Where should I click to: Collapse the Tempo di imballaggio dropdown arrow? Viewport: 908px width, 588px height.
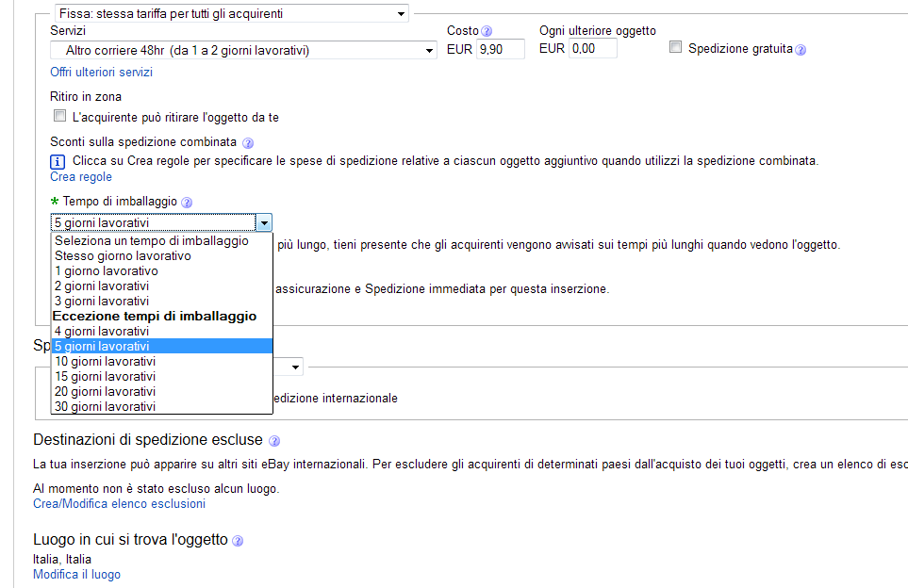pos(263,222)
